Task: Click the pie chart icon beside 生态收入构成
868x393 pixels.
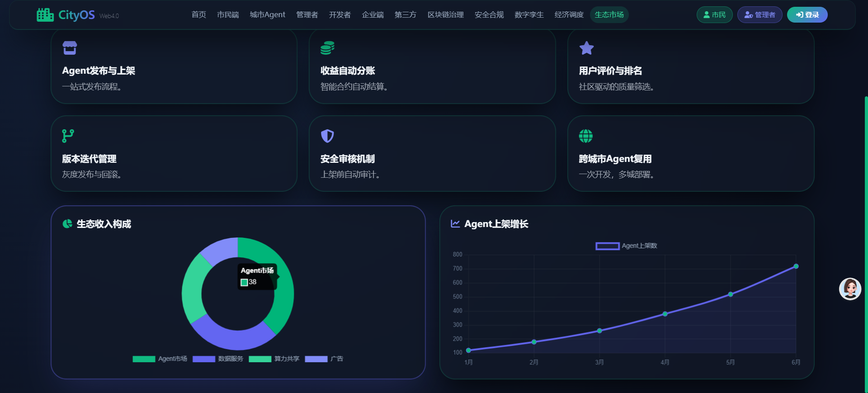Action: [x=67, y=224]
